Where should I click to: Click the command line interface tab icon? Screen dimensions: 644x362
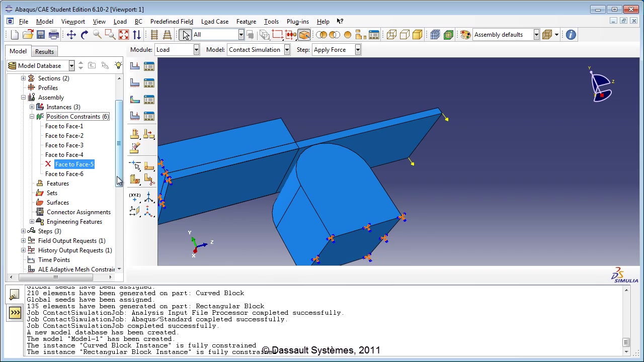tap(15, 313)
